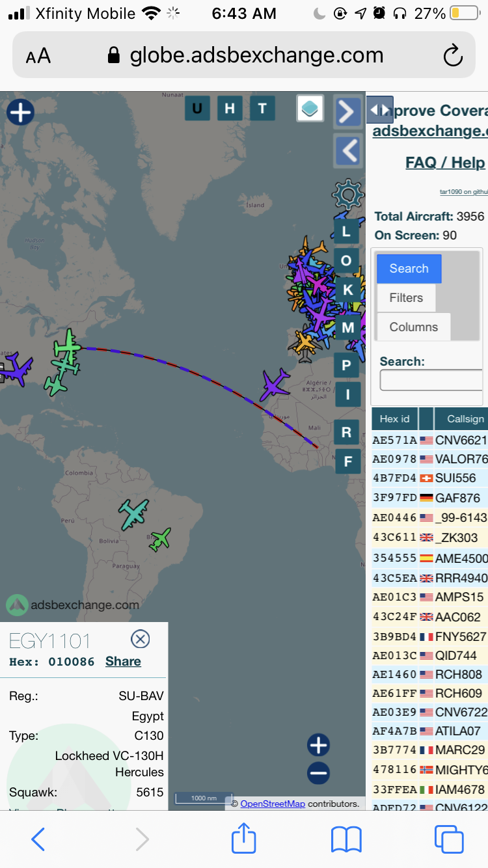Go back in Safari
This screenshot has width=488, height=868.
click(x=38, y=839)
